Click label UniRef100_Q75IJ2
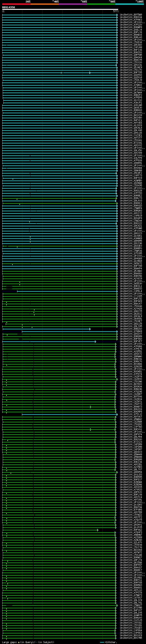Screen dimensions: 146x644 (131, 414)
